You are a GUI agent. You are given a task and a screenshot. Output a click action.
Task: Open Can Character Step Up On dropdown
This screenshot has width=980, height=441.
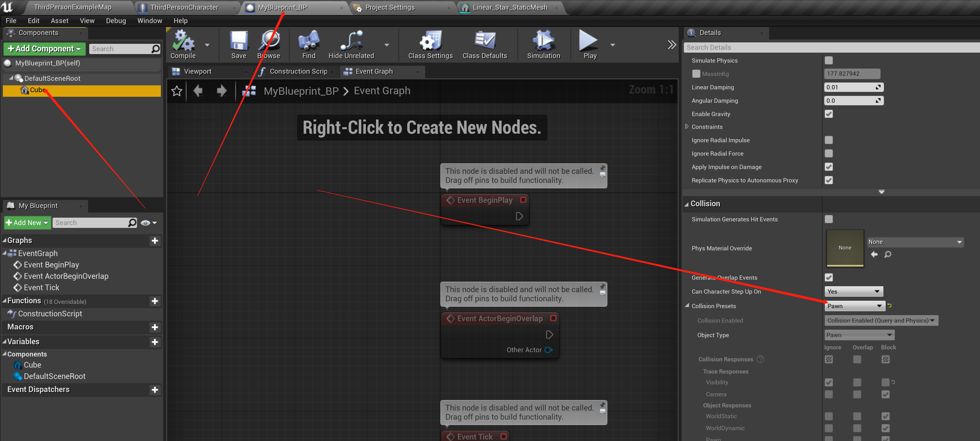click(x=853, y=291)
